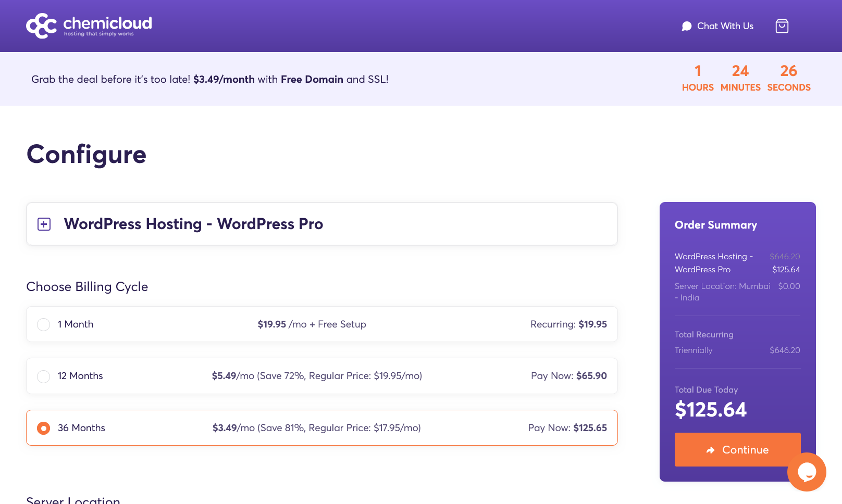Click the $3.49/mo Save 81% offer text

pyautogui.click(x=317, y=428)
